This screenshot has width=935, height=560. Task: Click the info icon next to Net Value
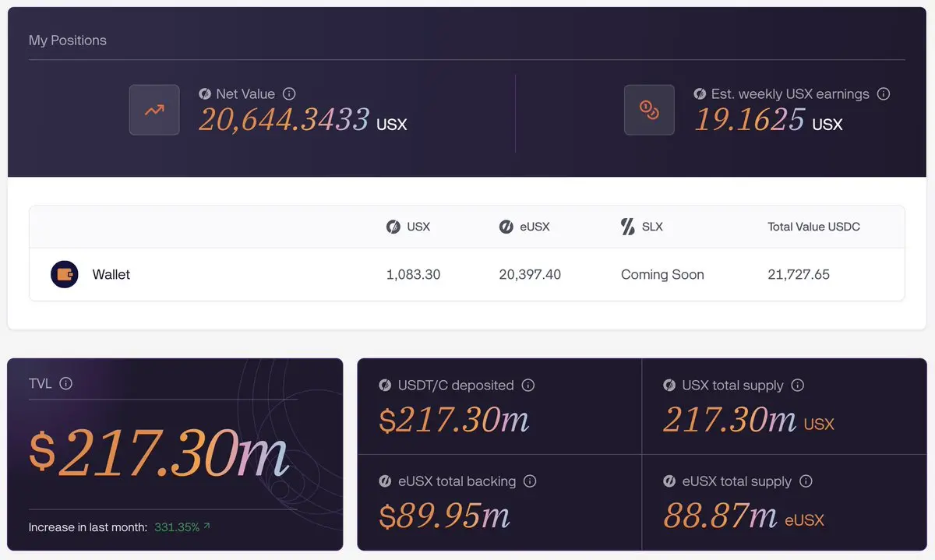tap(289, 94)
